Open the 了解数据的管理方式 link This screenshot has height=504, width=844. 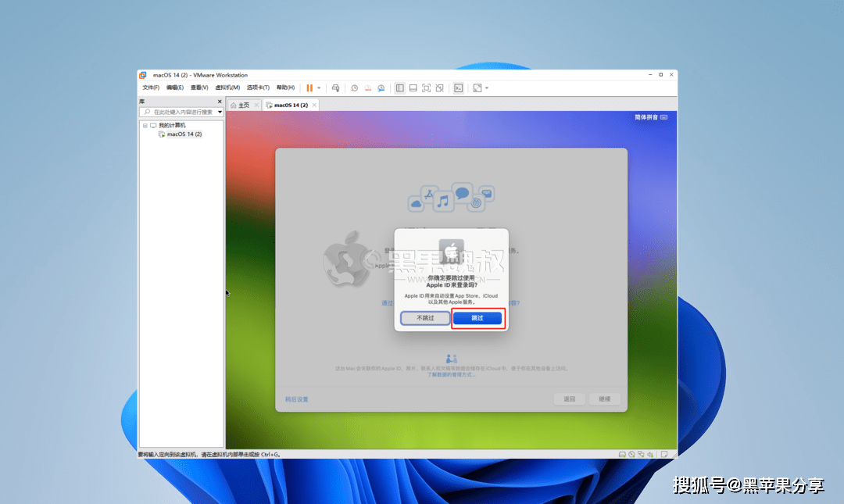click(451, 375)
